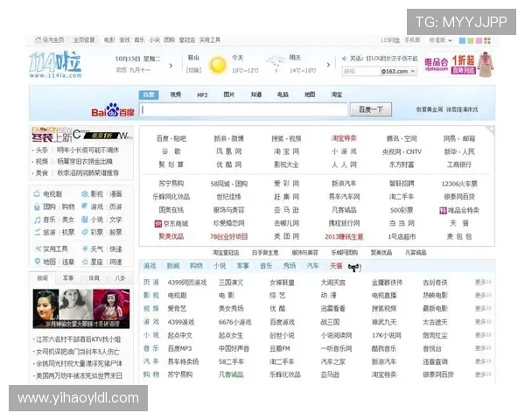The image size is (525, 420).
Task: Click the rain cloud icon for 明天
Action: click(276, 64)
